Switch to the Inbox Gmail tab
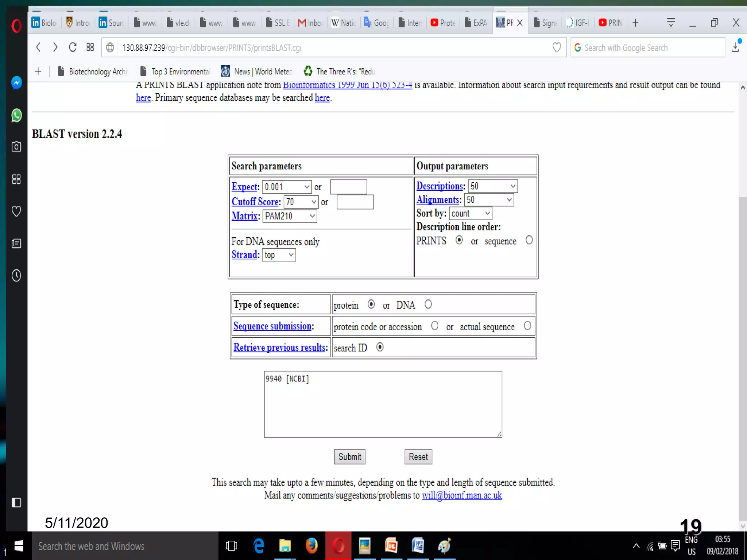This screenshot has width=747, height=560. pos(310,23)
